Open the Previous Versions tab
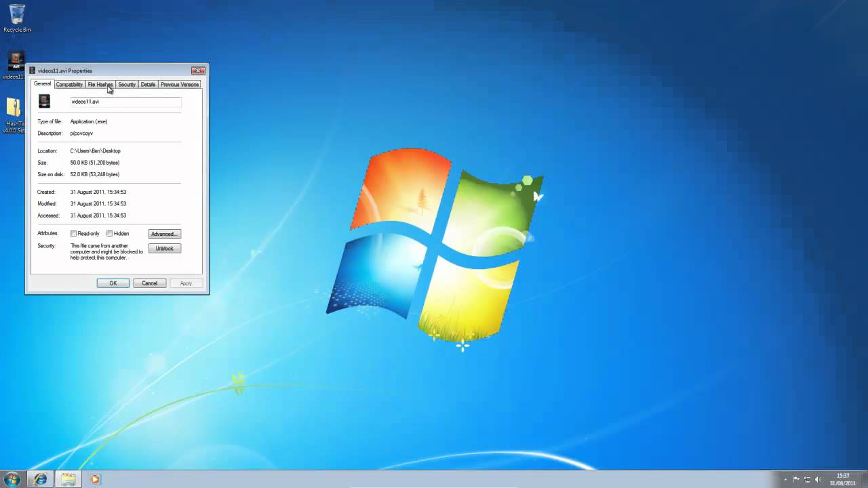The image size is (868, 488). pyautogui.click(x=180, y=85)
